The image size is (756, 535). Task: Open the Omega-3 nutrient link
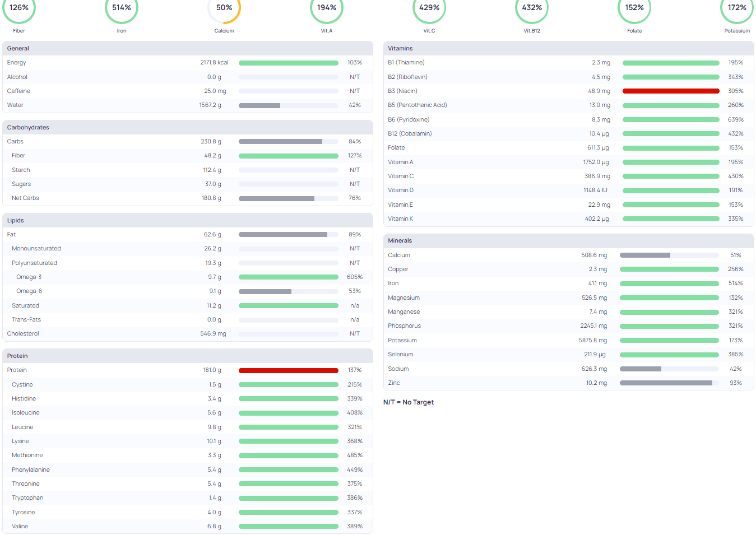click(29, 277)
